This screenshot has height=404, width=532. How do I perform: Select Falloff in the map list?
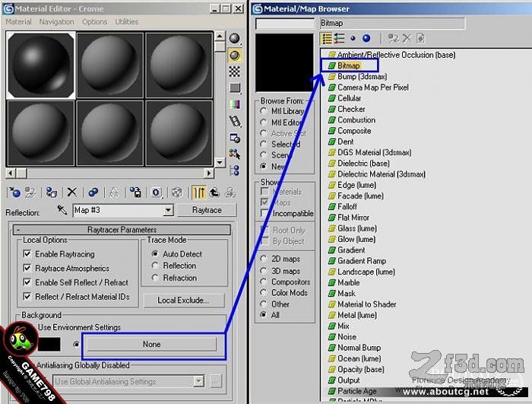[x=343, y=207]
